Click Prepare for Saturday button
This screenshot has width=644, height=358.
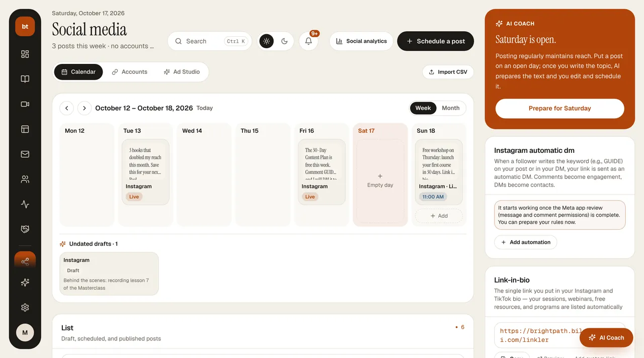click(x=560, y=108)
